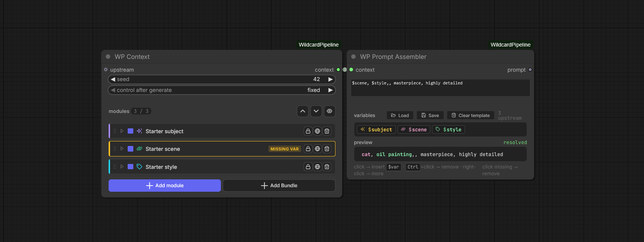Click the Add module button
Image resolution: width=644 pixels, height=242 pixels.
click(x=165, y=185)
